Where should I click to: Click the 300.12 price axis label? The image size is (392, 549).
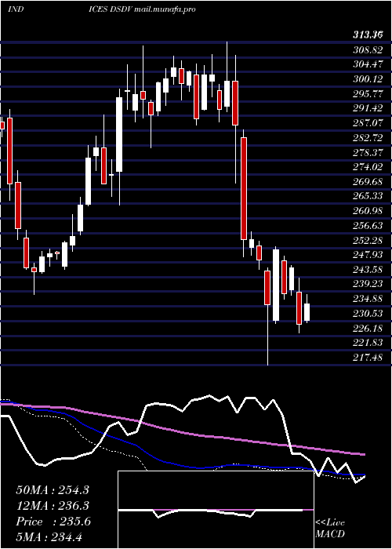pos(368,79)
